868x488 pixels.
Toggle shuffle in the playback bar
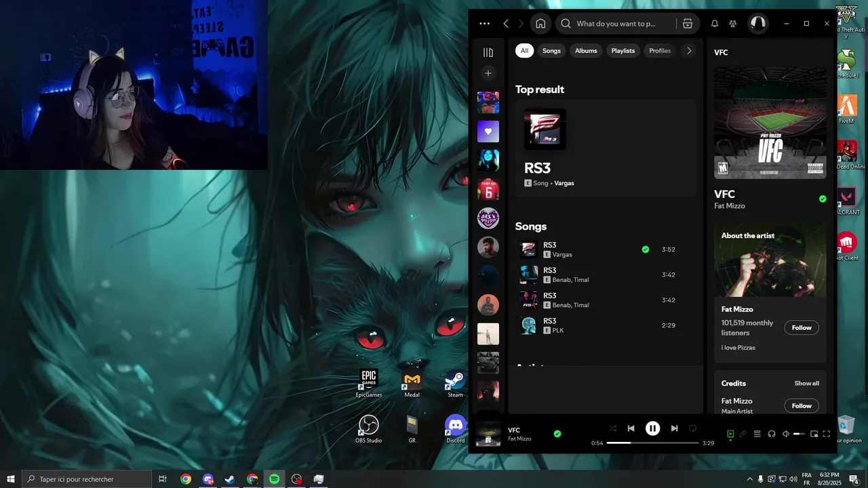[x=613, y=428]
